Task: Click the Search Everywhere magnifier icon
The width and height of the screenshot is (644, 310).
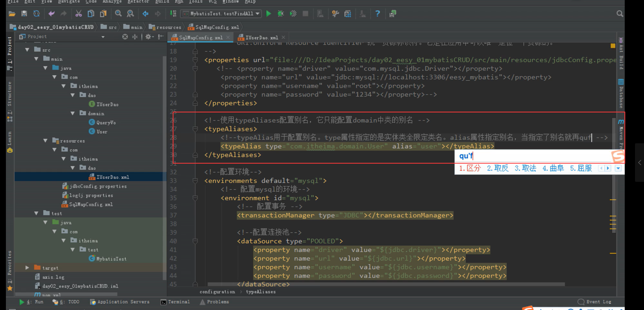Action: pos(620,13)
